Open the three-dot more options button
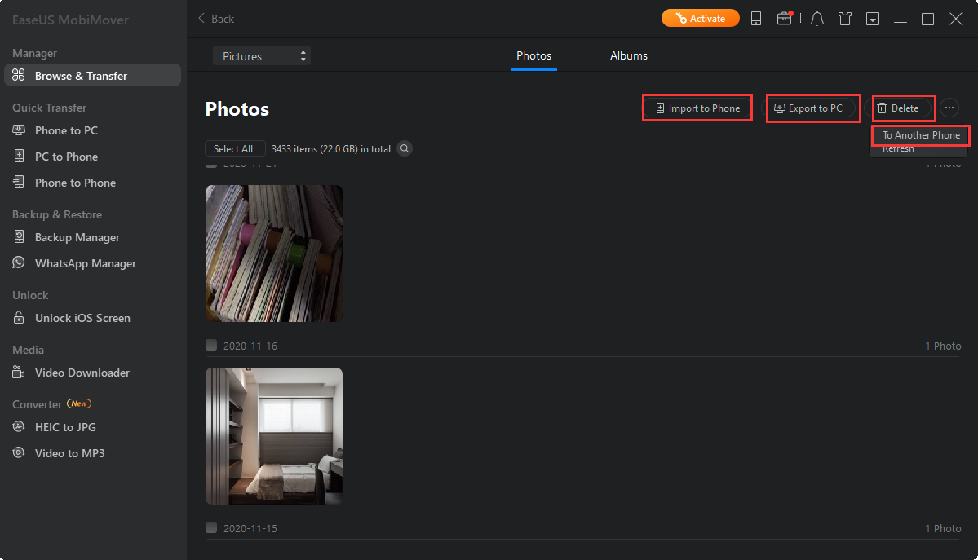The width and height of the screenshot is (978, 560). [x=949, y=108]
